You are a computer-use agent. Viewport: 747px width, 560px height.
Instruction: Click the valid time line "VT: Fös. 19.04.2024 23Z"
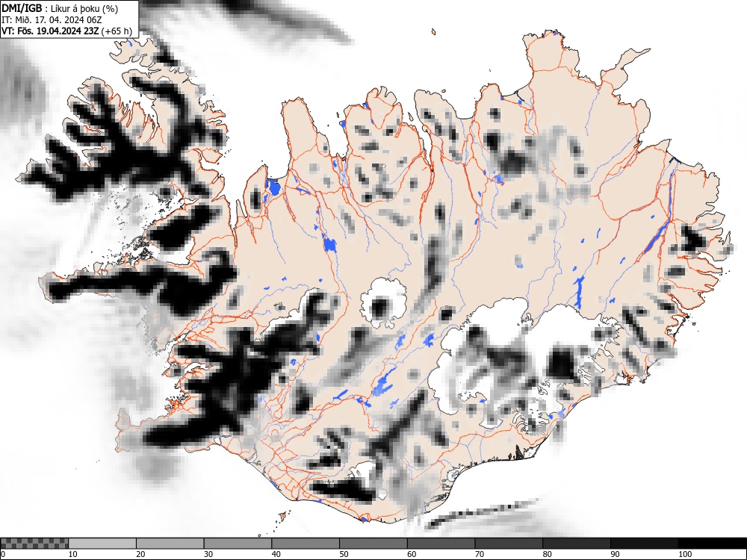coord(51,31)
